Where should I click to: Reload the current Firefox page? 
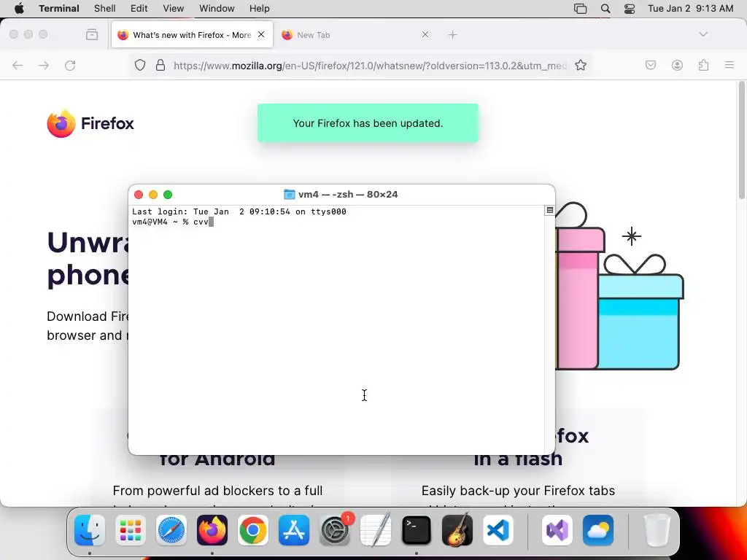click(x=70, y=65)
